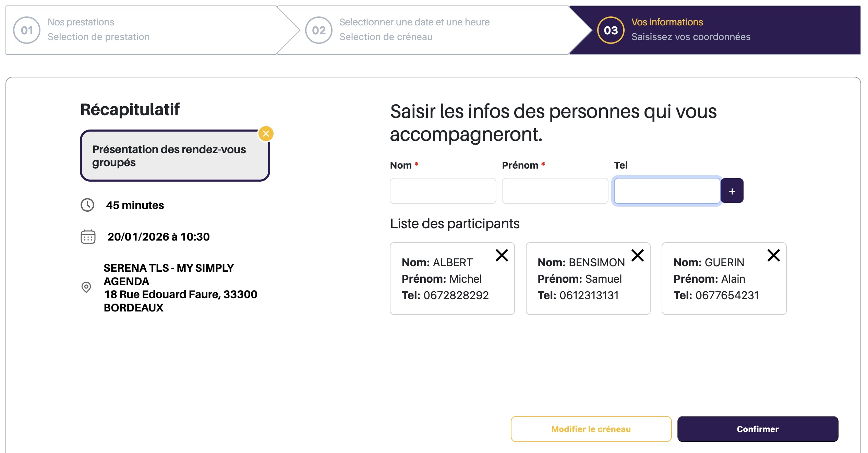Viewport: 868px width, 453px height.
Task: Click the 01 step number circle
Action: pos(27,30)
